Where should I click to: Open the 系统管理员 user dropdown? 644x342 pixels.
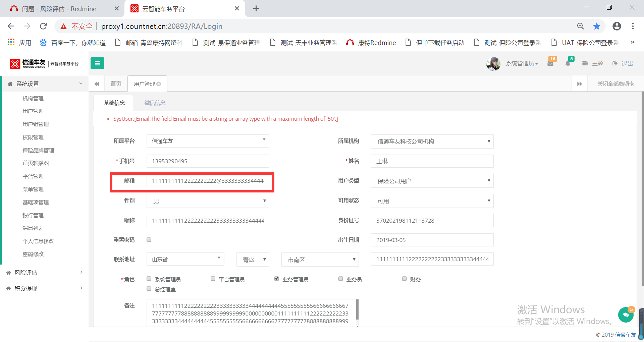click(x=522, y=63)
